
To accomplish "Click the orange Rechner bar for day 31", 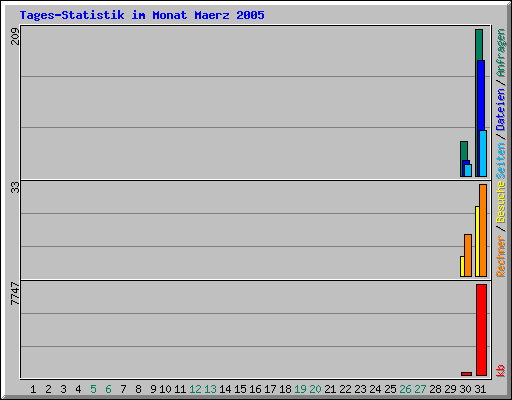I will tap(483, 230).
